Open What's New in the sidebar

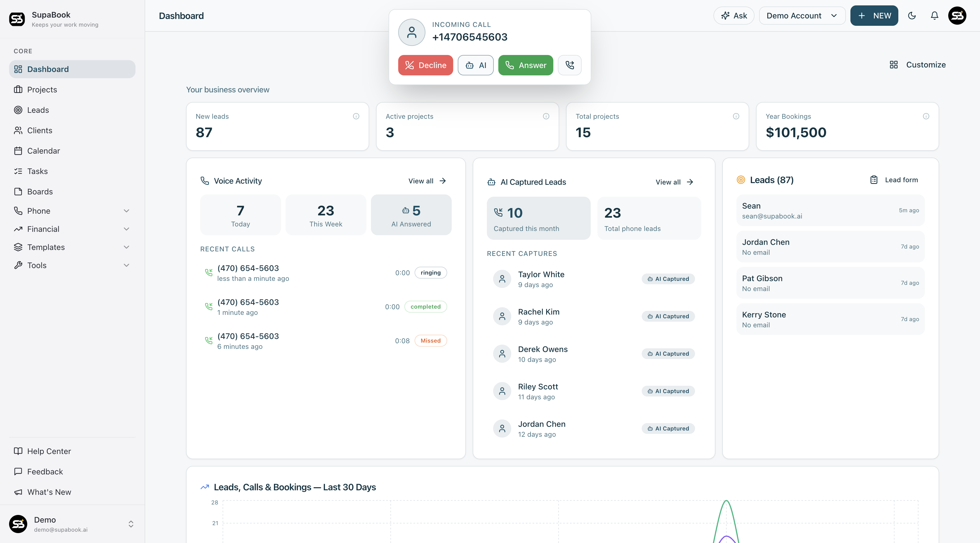pos(72,492)
